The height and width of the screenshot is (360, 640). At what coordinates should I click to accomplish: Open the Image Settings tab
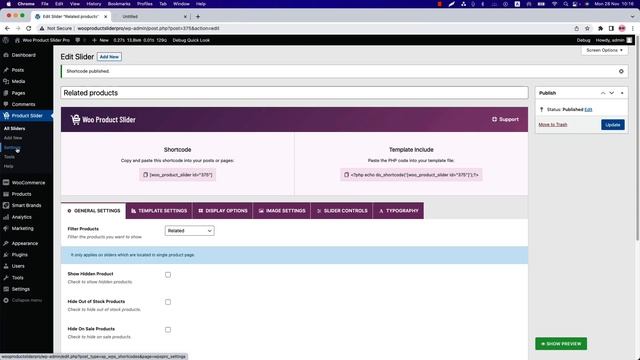pyautogui.click(x=282, y=211)
